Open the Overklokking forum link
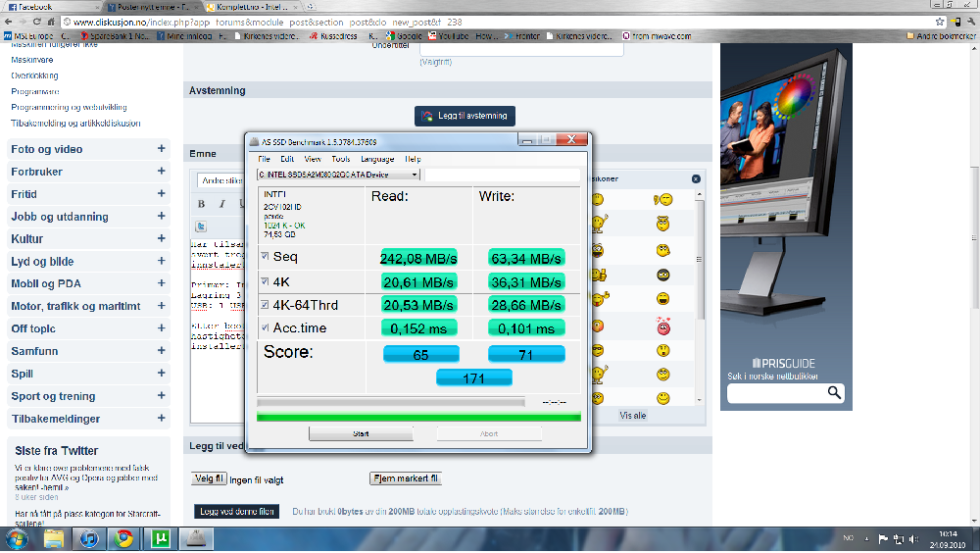This screenshot has width=980, height=553. click(34, 75)
